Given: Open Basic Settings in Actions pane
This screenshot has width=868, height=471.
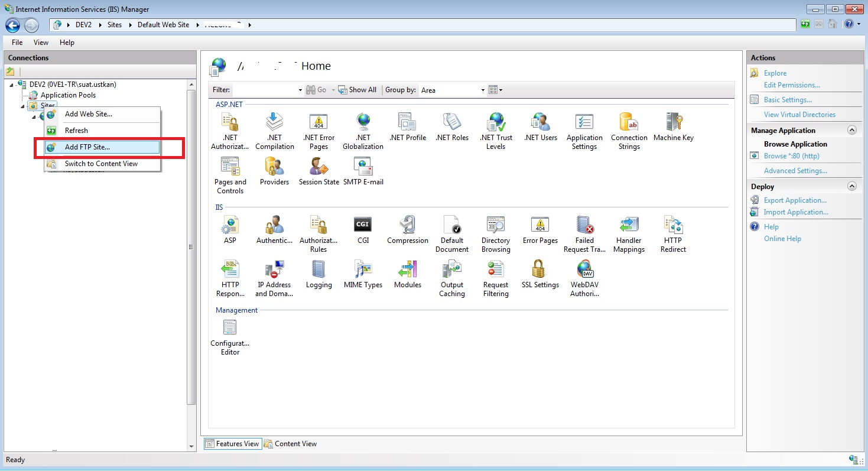Looking at the screenshot, I should coord(788,100).
